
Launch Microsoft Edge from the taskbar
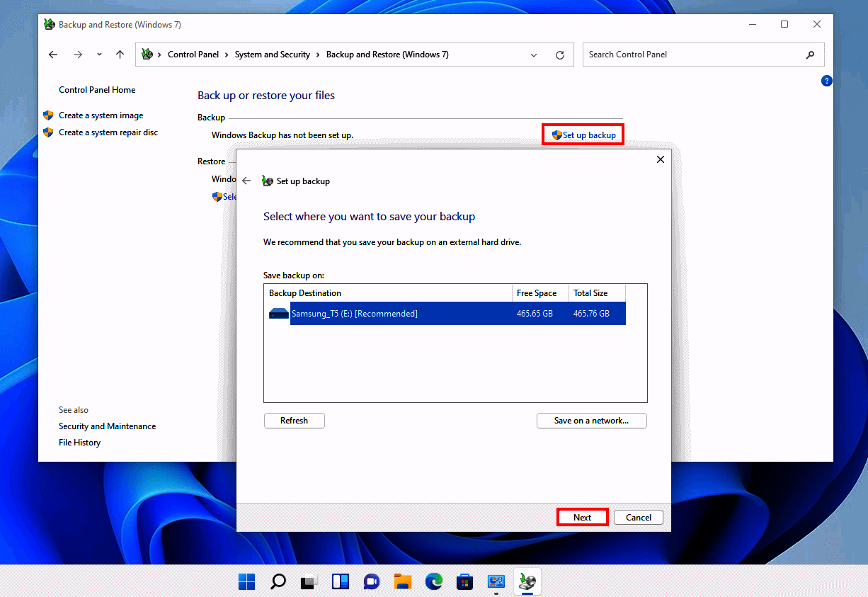tap(433, 581)
